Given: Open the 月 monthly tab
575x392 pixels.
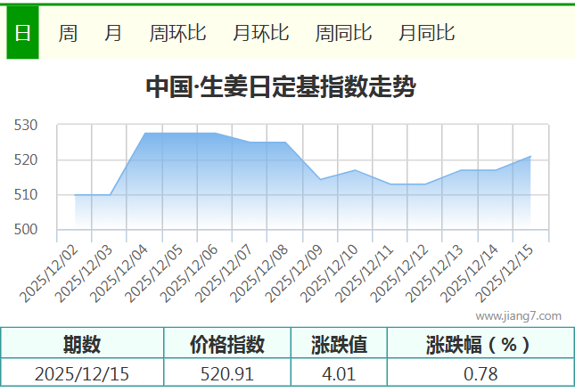Looking at the screenshot, I should tap(113, 34).
